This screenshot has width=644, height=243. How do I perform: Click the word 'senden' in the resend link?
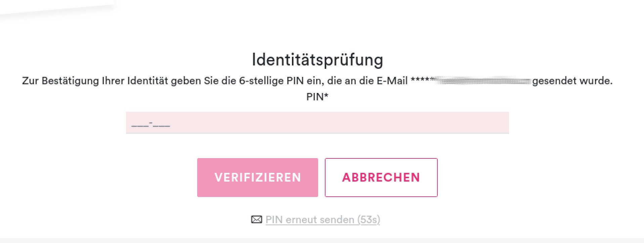pyautogui.click(x=338, y=220)
